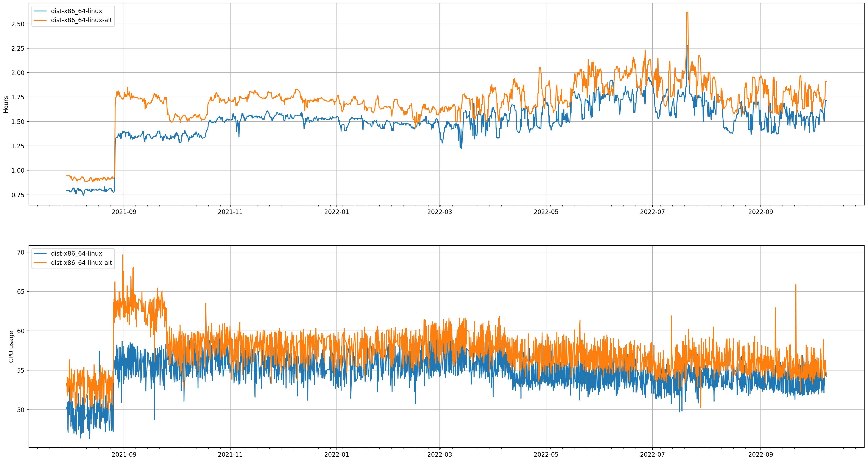Click orange swatch in bottom chart legend
The height and width of the screenshot is (467, 868).
(x=40, y=263)
